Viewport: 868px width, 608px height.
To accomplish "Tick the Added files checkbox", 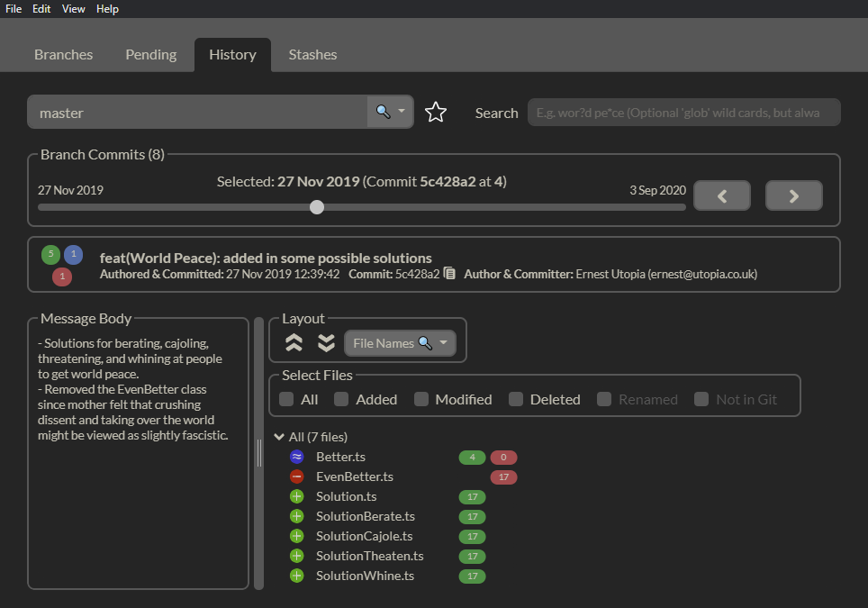I will pyautogui.click(x=341, y=399).
